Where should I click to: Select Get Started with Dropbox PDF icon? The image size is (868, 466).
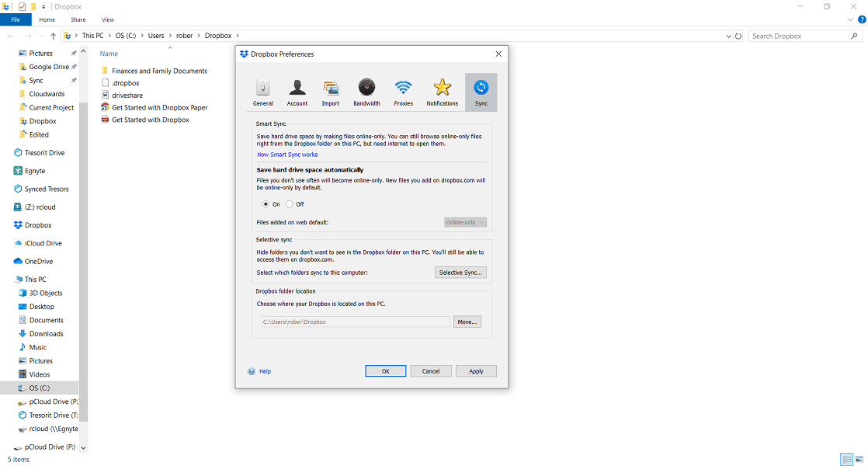(105, 120)
